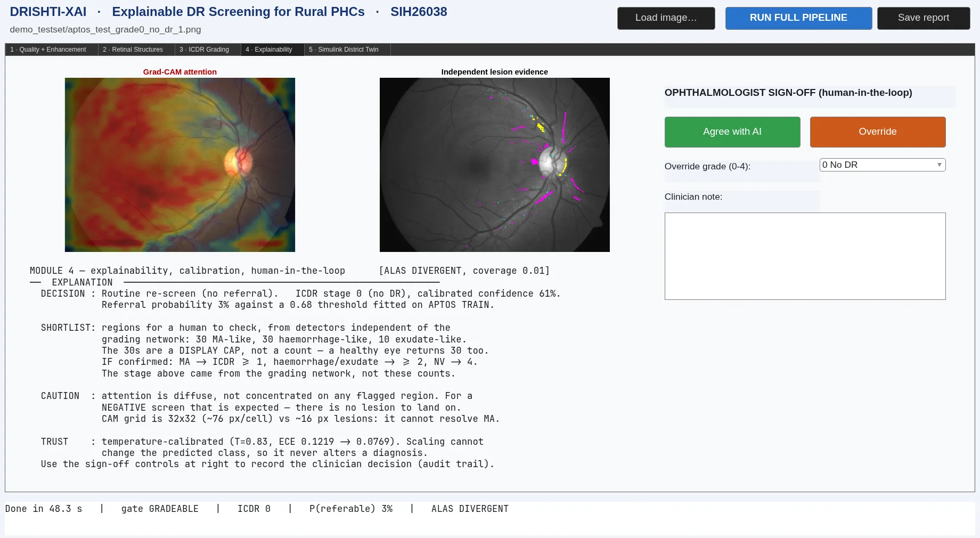The height and width of the screenshot is (538, 980).
Task: Click 'OPHTHALMOLOGIST SIGN-OFF' heading
Action: (788, 93)
